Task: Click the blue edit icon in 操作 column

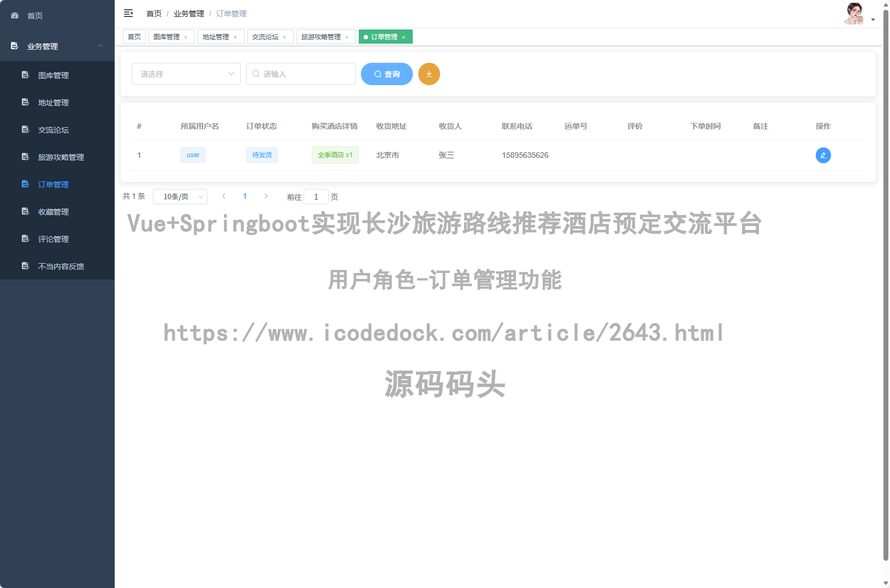Action: [823, 155]
